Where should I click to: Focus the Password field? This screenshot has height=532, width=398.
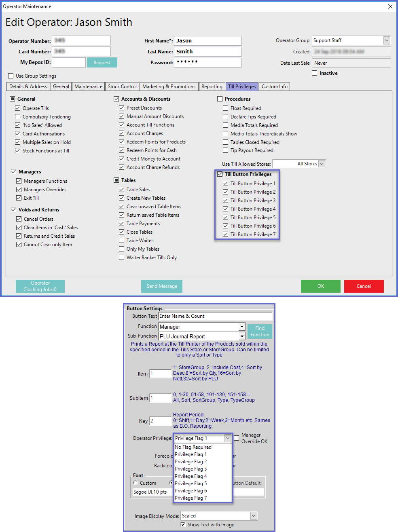(x=208, y=63)
